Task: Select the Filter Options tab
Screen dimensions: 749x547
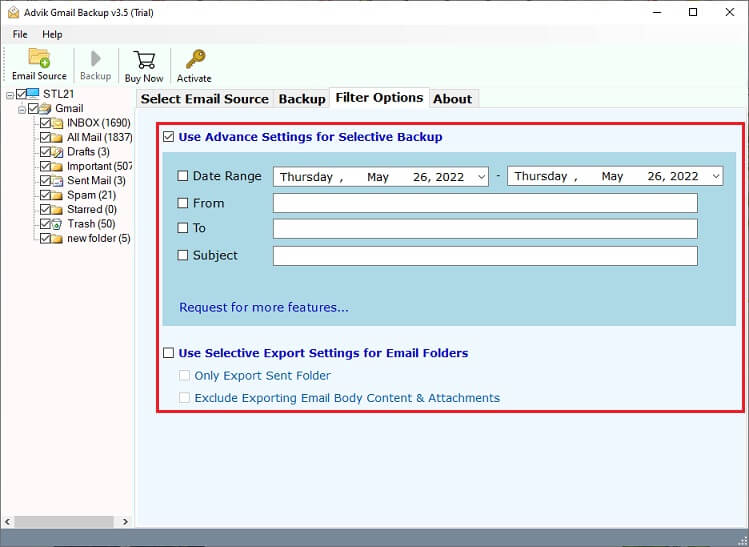Action: 379,97
